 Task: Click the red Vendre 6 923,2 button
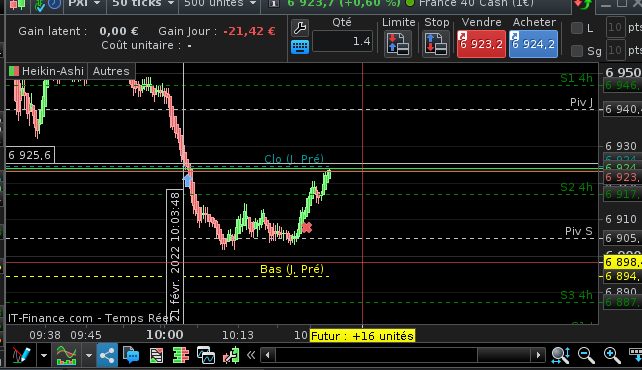pyautogui.click(x=481, y=43)
